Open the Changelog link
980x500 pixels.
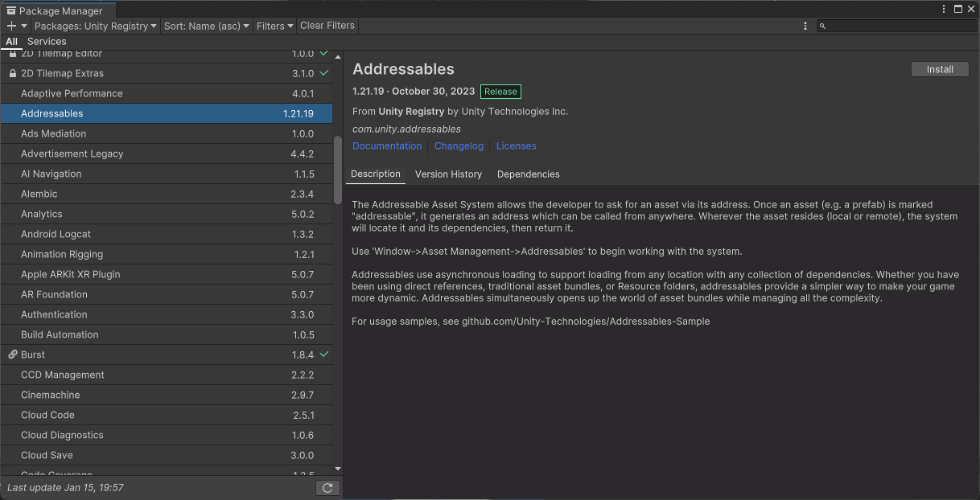(x=459, y=146)
